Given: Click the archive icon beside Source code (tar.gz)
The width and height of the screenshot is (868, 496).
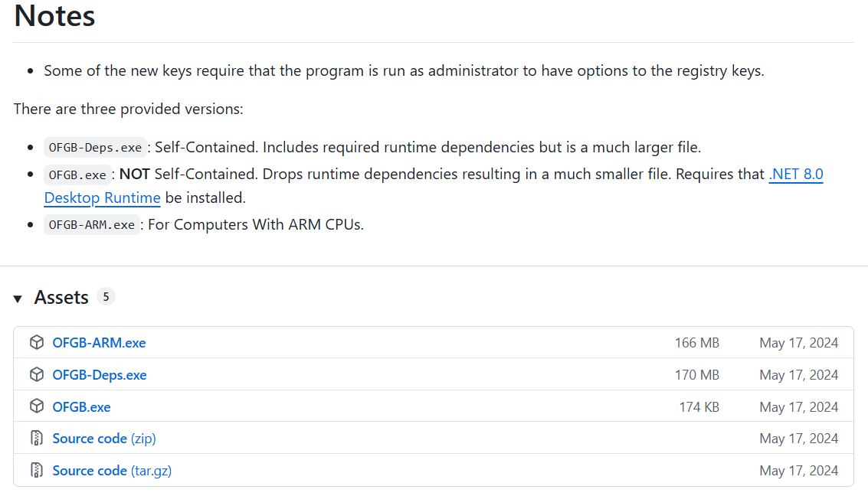Looking at the screenshot, I should click(37, 470).
